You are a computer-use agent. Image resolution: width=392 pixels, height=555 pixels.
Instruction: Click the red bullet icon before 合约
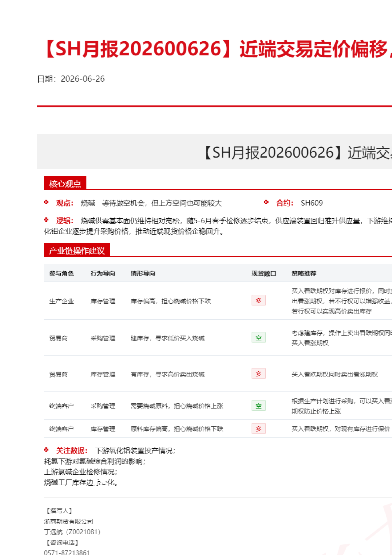(x=266, y=203)
